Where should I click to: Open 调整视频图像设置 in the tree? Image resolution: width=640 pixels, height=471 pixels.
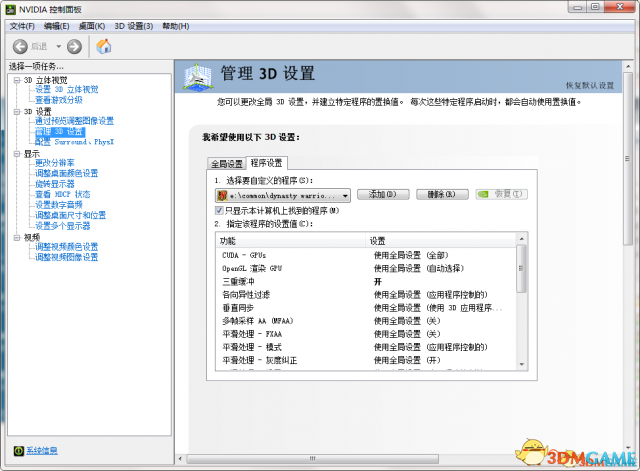[x=67, y=257]
